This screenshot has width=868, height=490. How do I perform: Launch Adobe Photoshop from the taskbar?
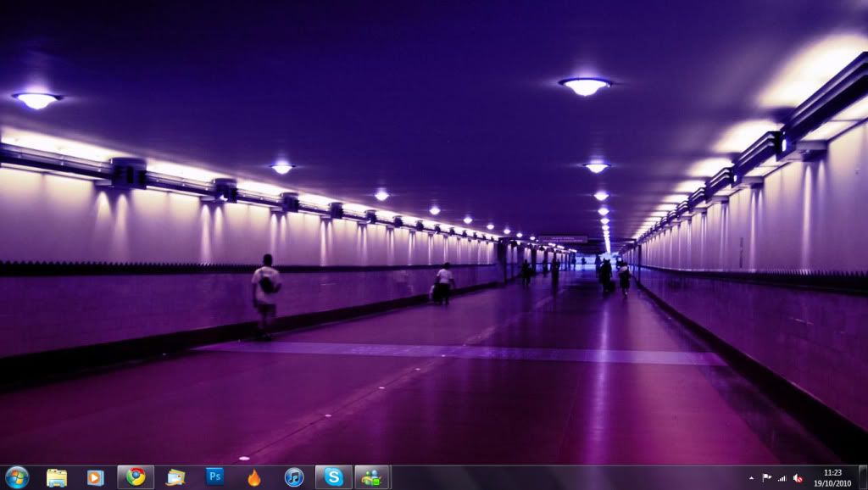pos(214,476)
